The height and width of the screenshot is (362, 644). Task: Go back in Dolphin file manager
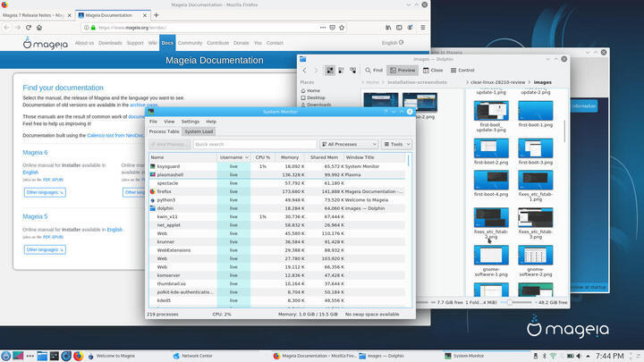click(x=305, y=71)
